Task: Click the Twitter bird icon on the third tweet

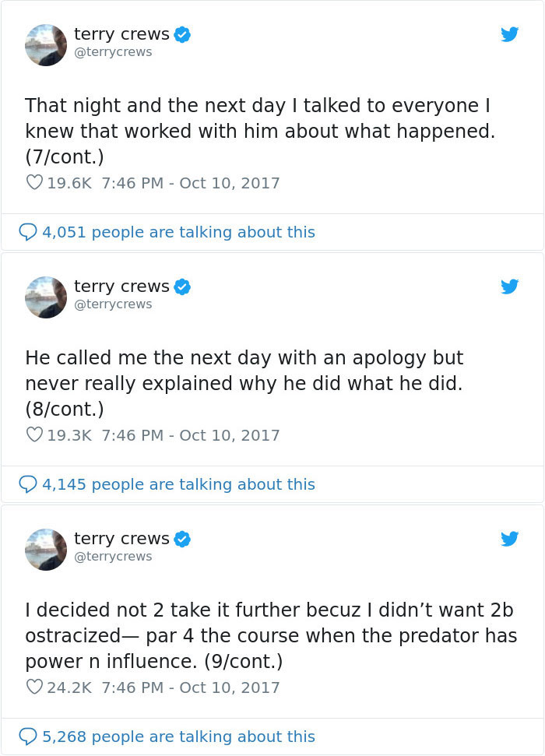Action: click(510, 539)
